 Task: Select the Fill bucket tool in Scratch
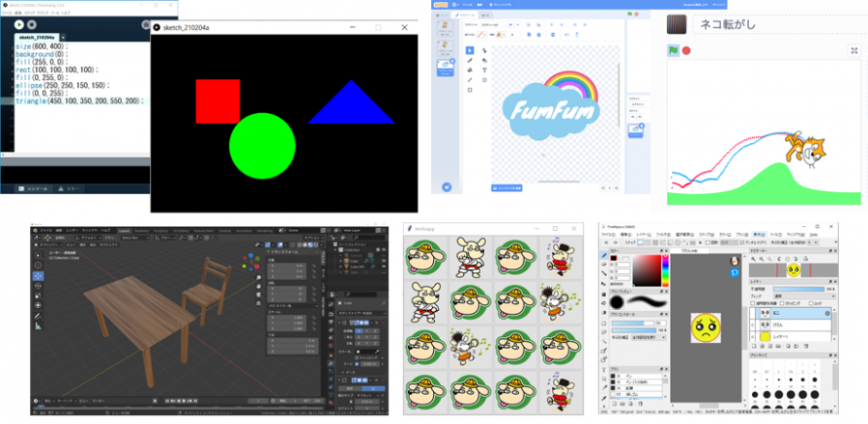pos(470,70)
